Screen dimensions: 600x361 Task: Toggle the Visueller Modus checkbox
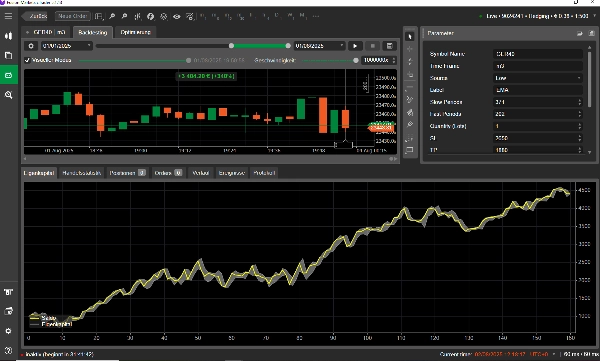tap(27, 60)
